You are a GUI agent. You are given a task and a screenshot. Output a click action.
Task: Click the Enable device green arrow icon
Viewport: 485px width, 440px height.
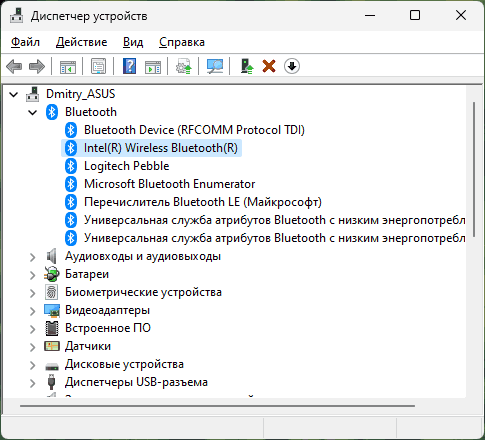(247, 66)
